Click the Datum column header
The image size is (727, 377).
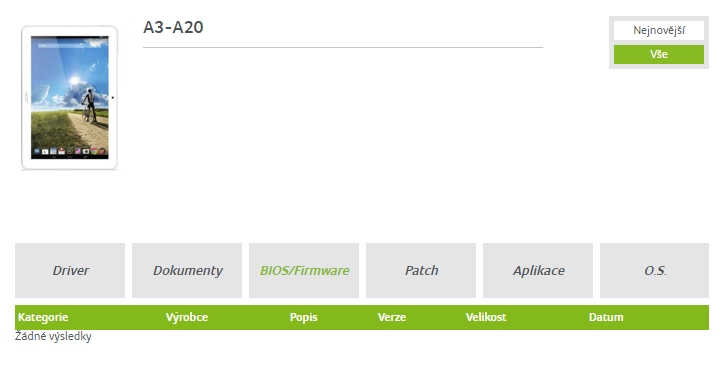point(606,317)
